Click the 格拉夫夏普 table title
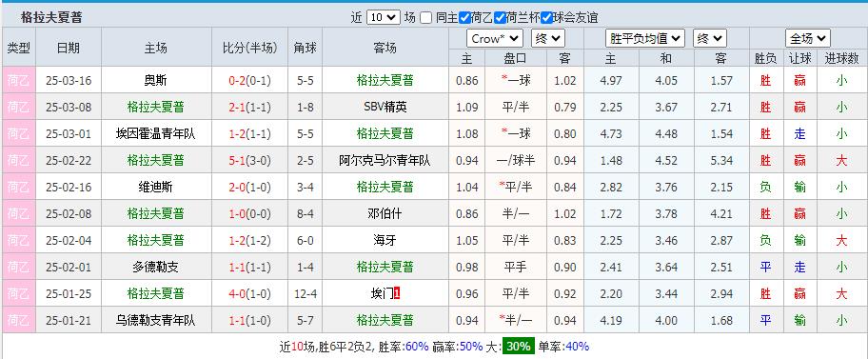Screen dimensions: 868x359 [51, 17]
